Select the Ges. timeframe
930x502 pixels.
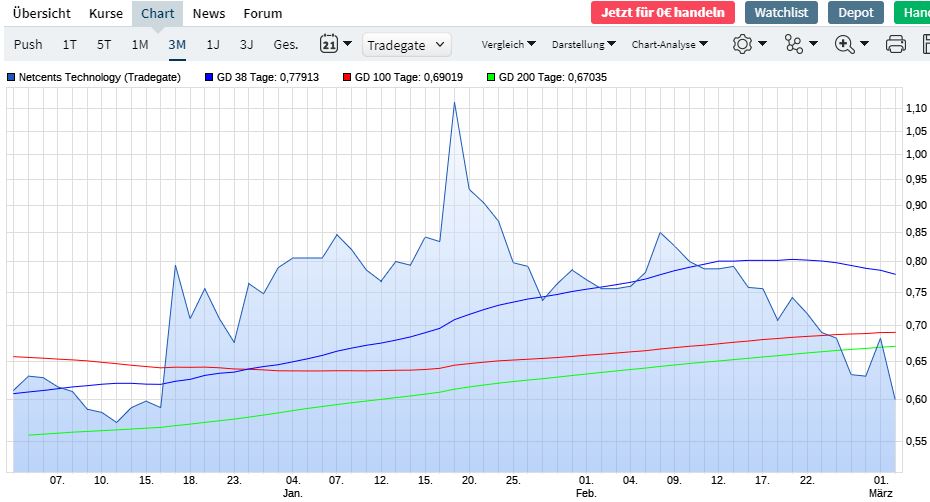[285, 45]
